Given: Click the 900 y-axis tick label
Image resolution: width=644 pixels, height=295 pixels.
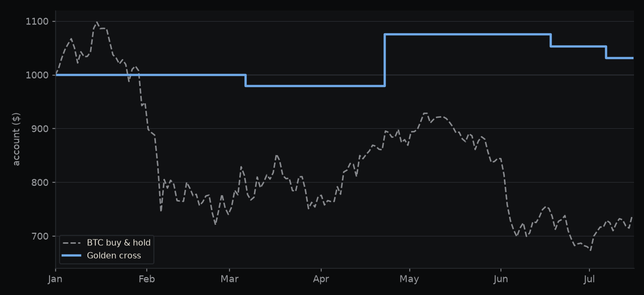Looking at the screenshot, I should point(40,129).
